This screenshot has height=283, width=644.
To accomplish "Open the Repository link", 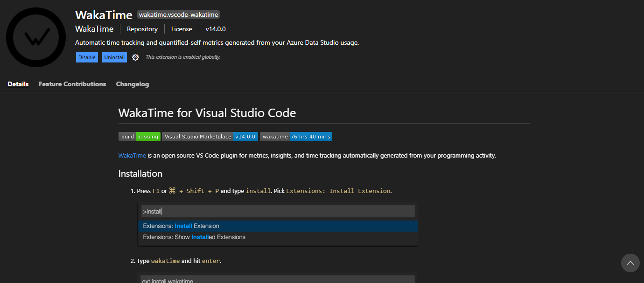I will [x=142, y=29].
